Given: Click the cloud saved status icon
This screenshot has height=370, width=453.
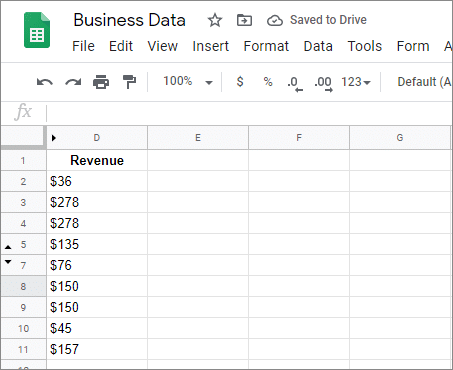Looking at the screenshot, I should click(275, 21).
